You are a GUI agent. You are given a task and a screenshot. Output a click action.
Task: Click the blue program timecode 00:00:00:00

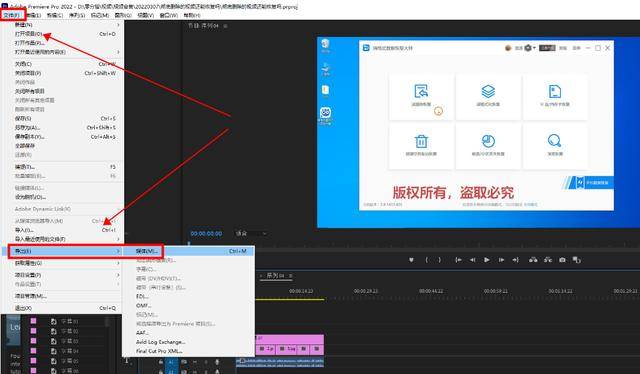pyautogui.click(x=207, y=234)
